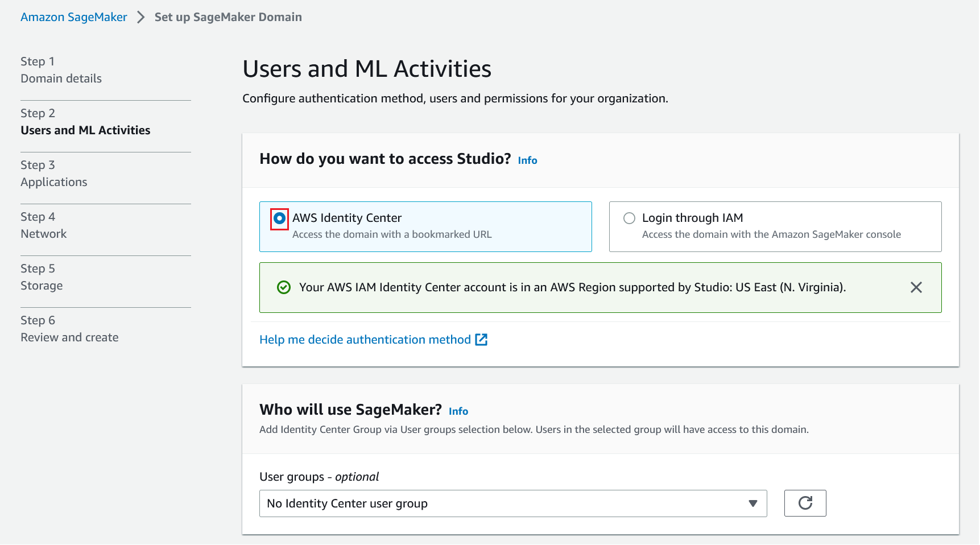980x545 pixels.
Task: Click the dropdown arrow for user groups
Action: pyautogui.click(x=752, y=503)
